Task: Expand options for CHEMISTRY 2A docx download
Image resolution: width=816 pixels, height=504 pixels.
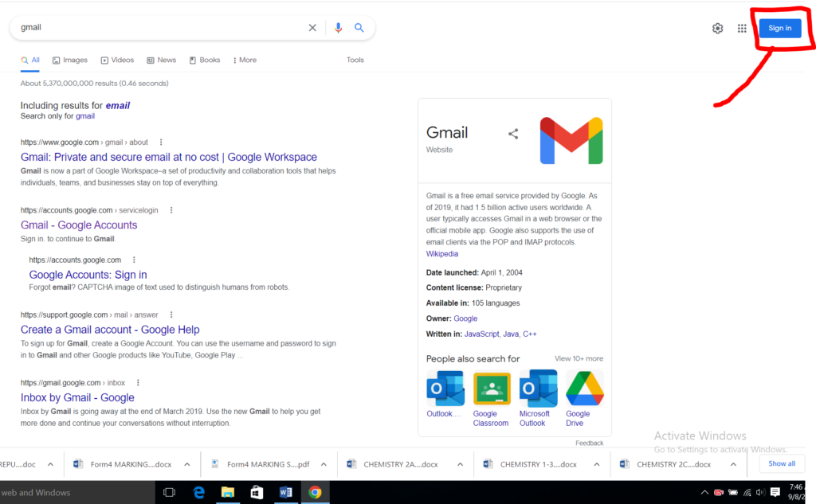Action: 460,464
